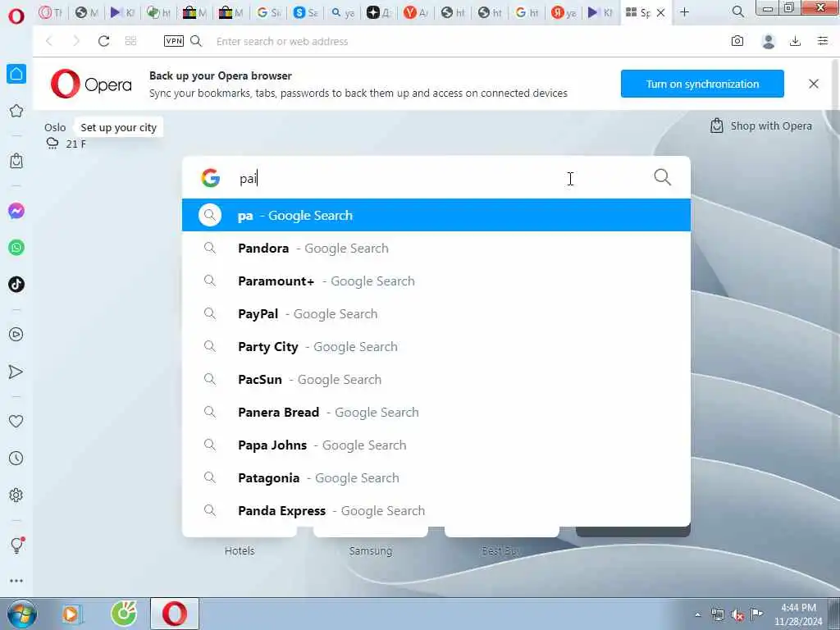Screen dimensions: 840x630
Task: Open sidebar three-dots more menu
Action: coord(16,581)
